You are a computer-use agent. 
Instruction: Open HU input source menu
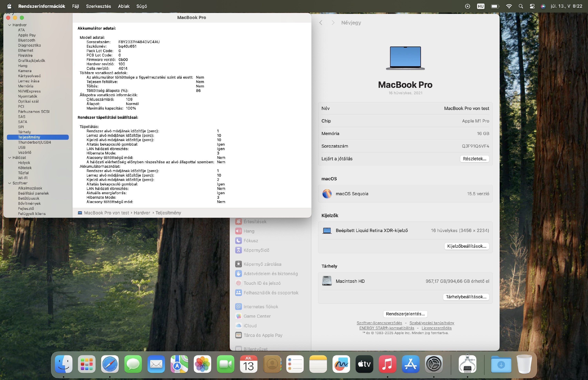click(480, 6)
